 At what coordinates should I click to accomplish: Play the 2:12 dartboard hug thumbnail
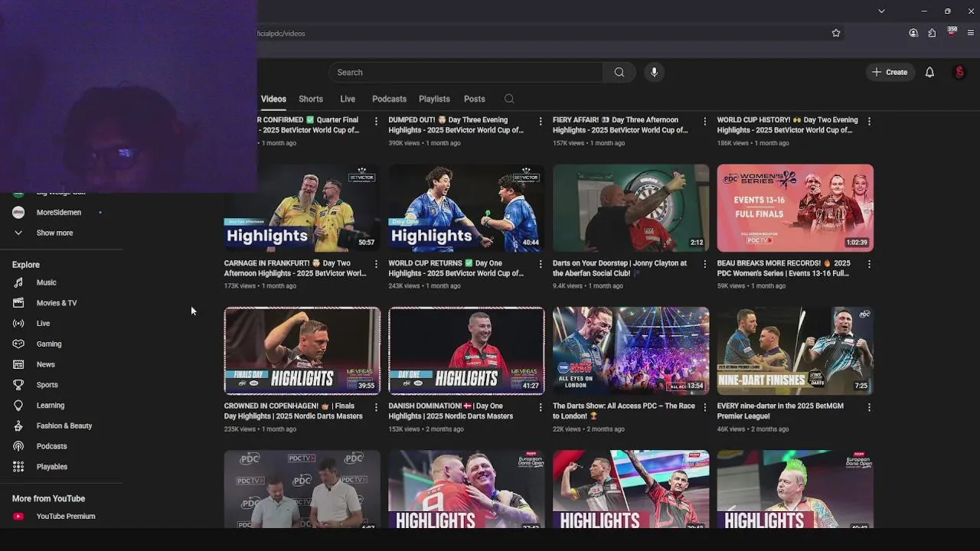[x=631, y=208]
